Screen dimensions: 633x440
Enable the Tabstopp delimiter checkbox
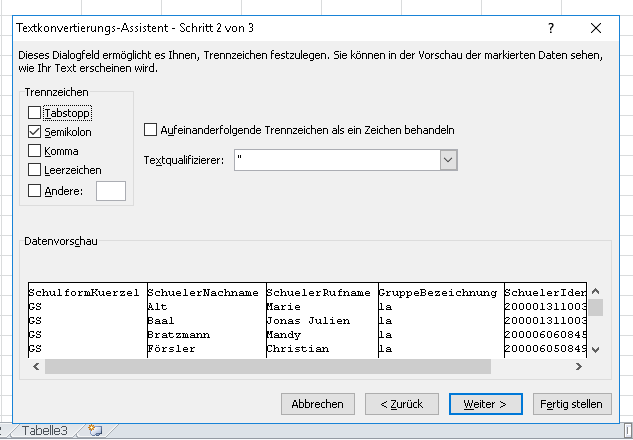pyautogui.click(x=35, y=113)
